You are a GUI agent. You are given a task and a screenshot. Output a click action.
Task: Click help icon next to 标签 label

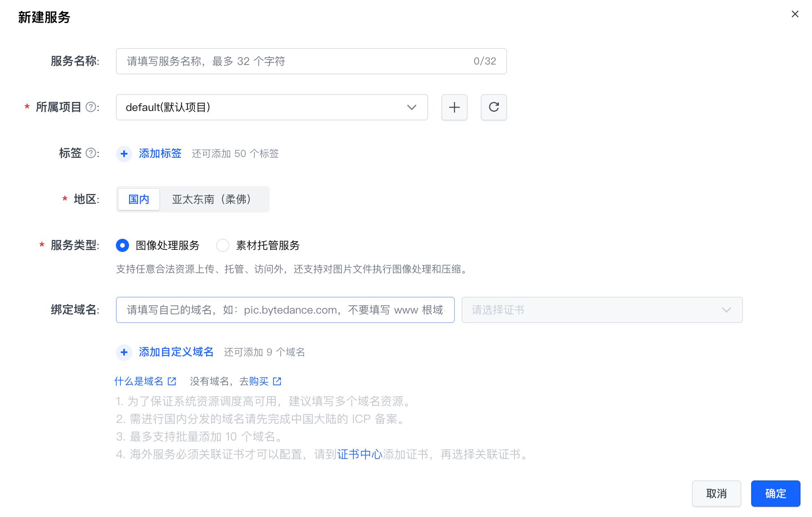coord(90,153)
